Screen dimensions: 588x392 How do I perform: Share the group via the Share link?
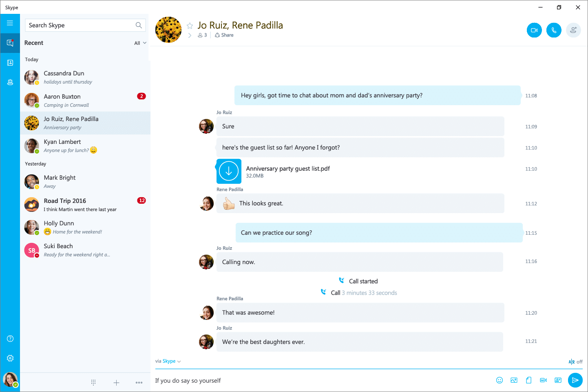(x=224, y=35)
